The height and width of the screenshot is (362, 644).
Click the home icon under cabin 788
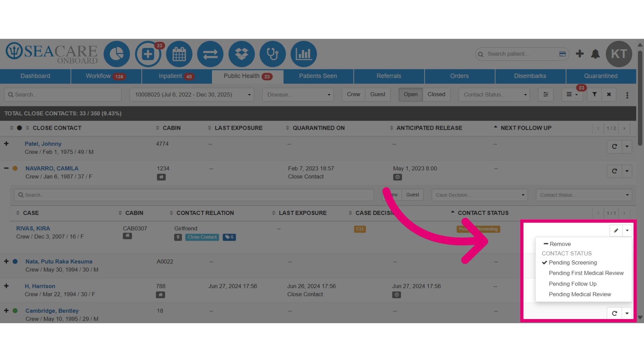[160, 295]
